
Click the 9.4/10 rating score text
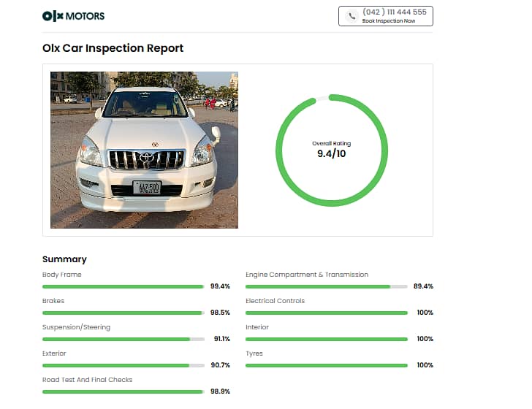[x=331, y=154]
